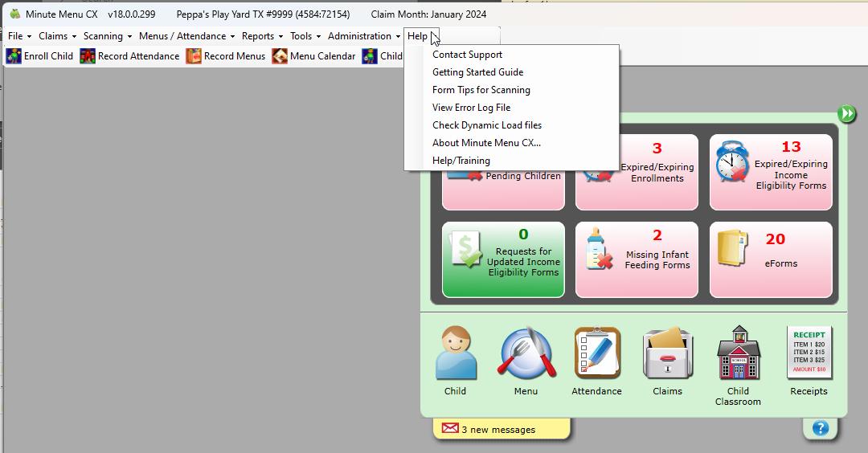The width and height of the screenshot is (868, 453).
Task: Click the Enroll Child toolbar icon
Action: pyautogui.click(x=14, y=56)
